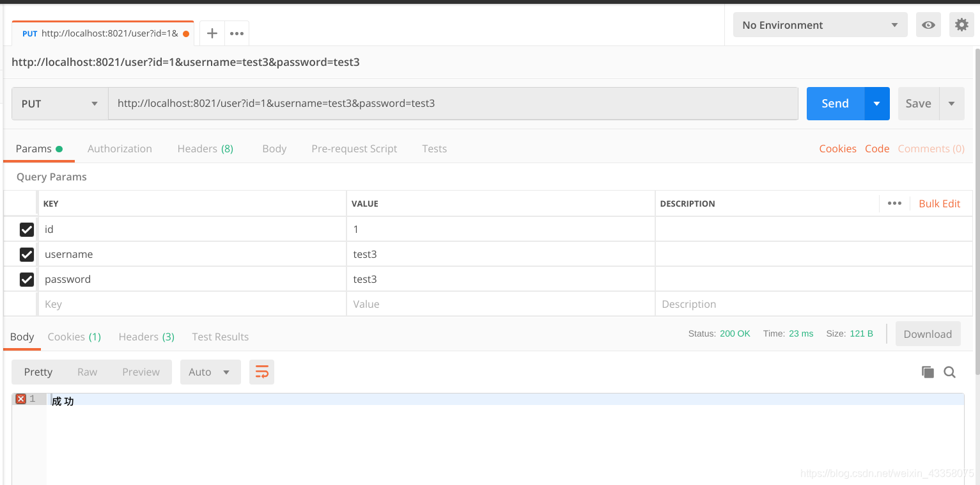This screenshot has width=980, height=485.
Task: Switch to the Authorization tab
Action: coord(120,148)
